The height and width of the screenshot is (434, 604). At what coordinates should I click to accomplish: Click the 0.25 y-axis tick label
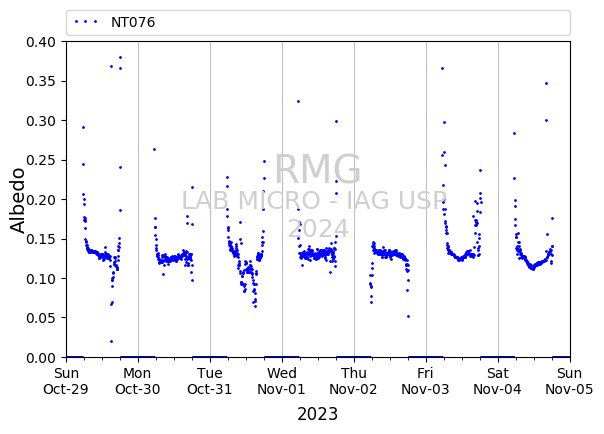(x=41, y=161)
